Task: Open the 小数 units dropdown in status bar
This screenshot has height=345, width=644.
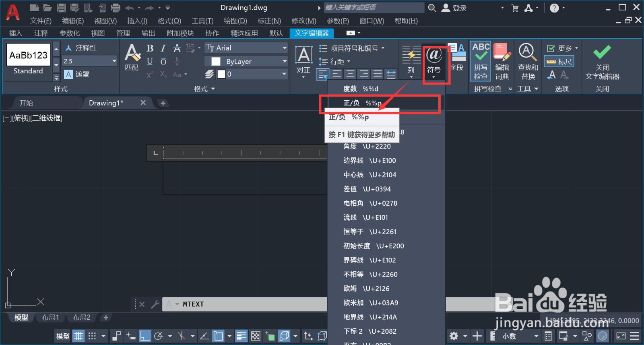Action: pyautogui.click(x=520, y=336)
